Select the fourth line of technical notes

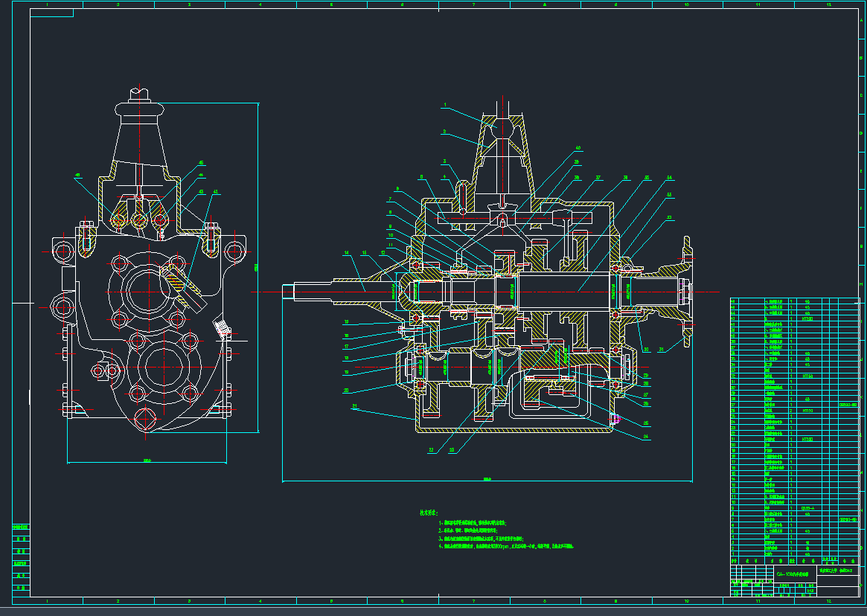pyautogui.click(x=508, y=547)
